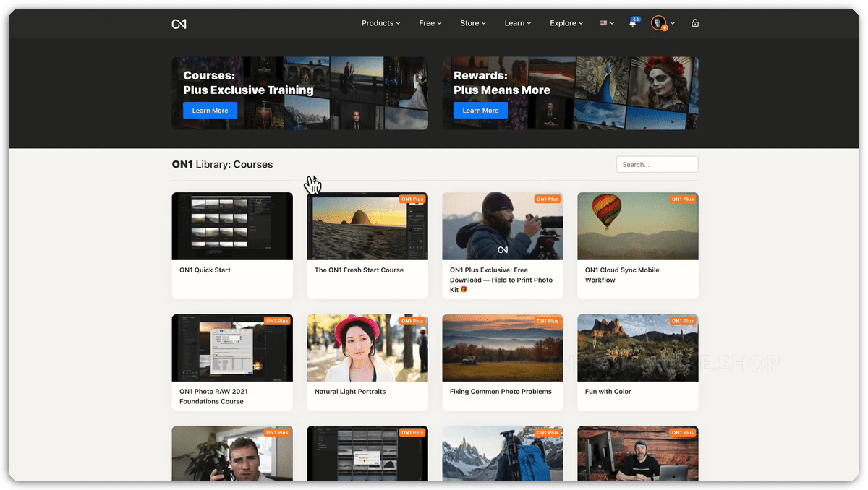Click the ON1 Plus badge on Natural Light Portraits
Image resolution: width=868 pixels, height=490 pixels.
coord(412,321)
